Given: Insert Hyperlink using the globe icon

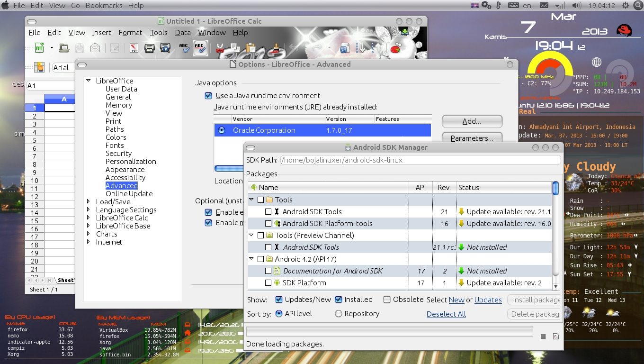Looking at the screenshot, I should tap(345, 48).
